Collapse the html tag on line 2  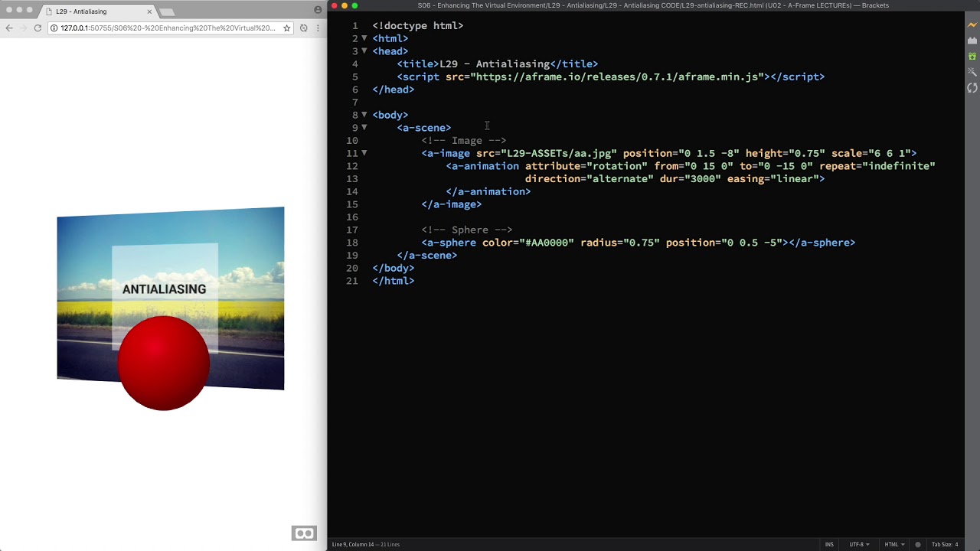point(364,38)
